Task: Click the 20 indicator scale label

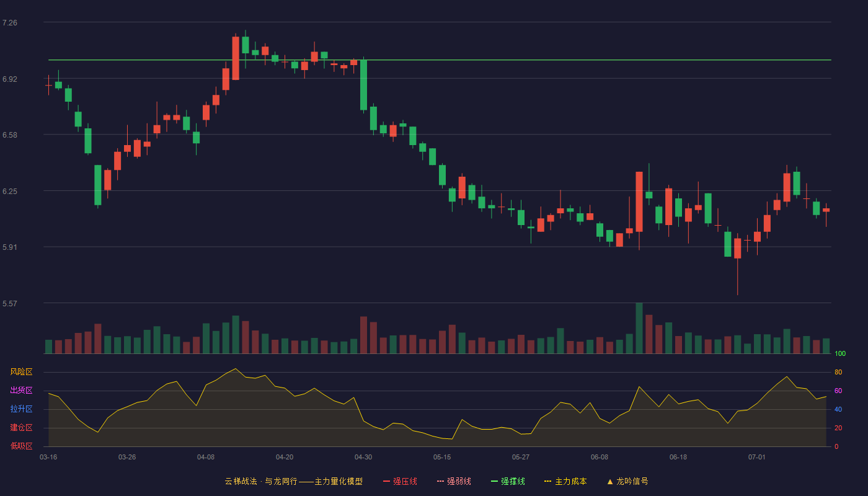Action: click(838, 428)
